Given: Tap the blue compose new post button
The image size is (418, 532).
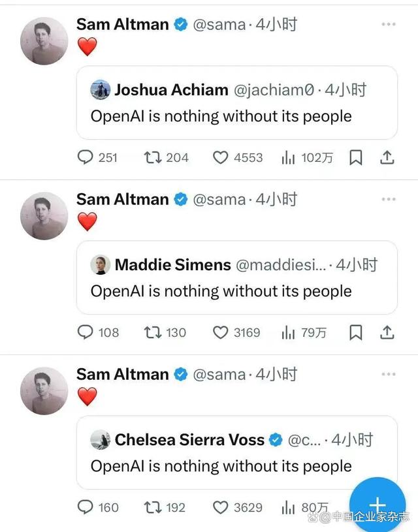Looking at the screenshot, I should coord(378,505).
